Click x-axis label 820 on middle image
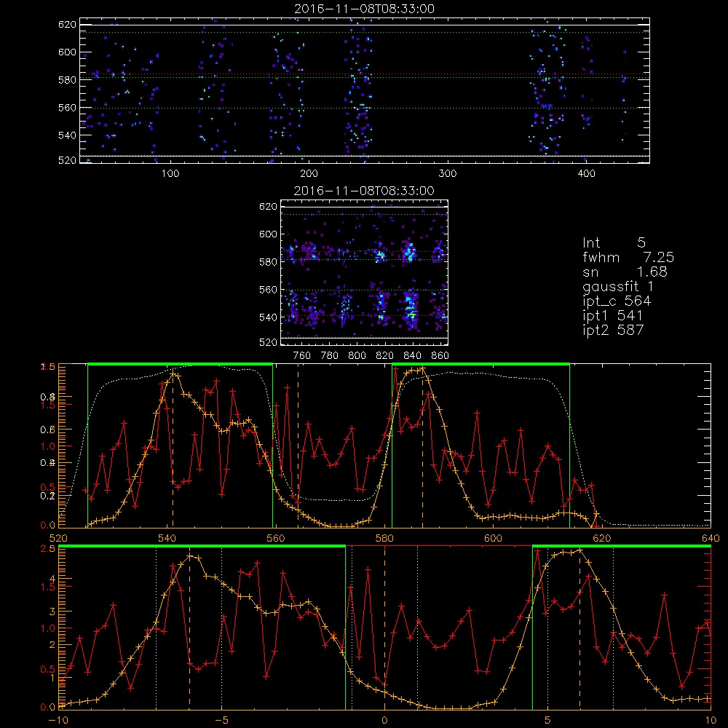This screenshot has height=728, width=728. [x=384, y=356]
